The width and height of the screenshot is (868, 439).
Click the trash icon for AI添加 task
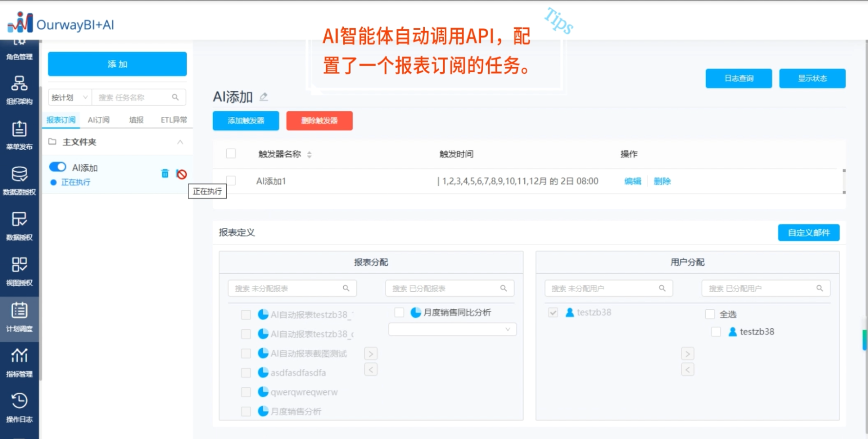[x=165, y=174]
